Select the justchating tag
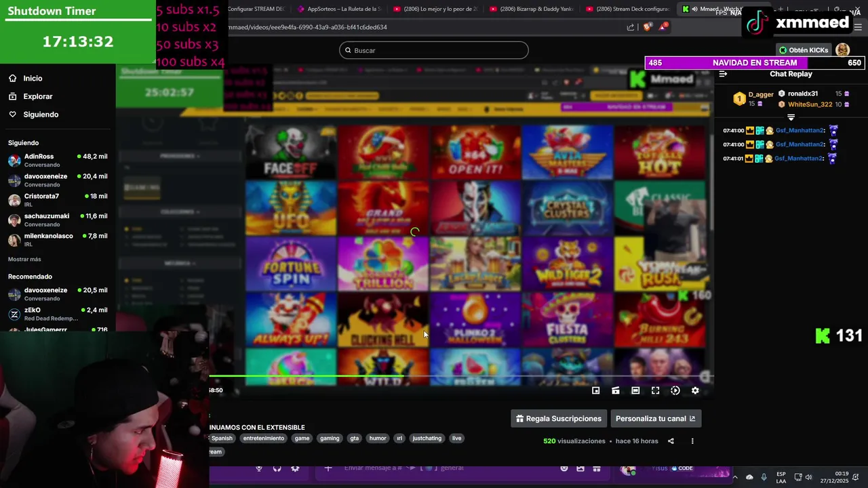Image resolution: width=868 pixels, height=488 pixels. (x=427, y=439)
